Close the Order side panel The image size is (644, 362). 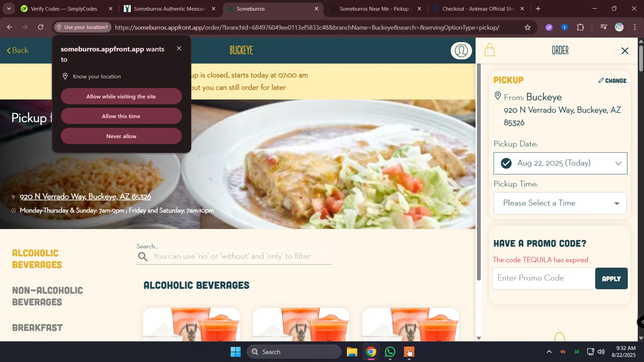click(625, 51)
